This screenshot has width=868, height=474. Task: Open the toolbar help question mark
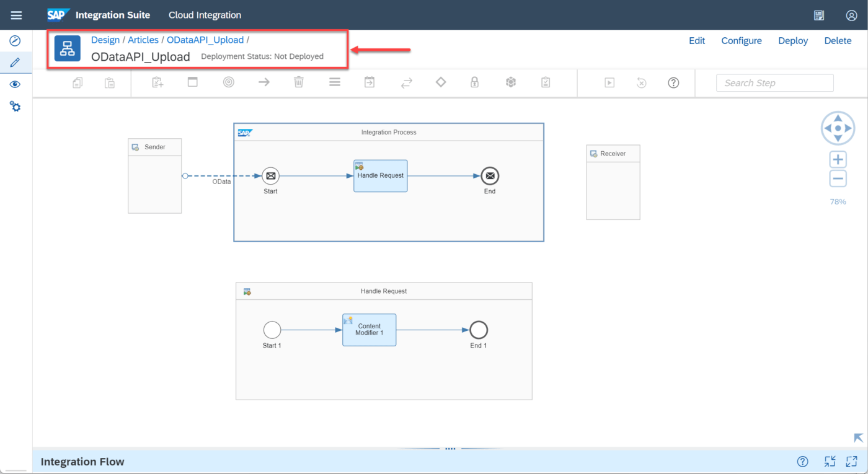tap(674, 82)
